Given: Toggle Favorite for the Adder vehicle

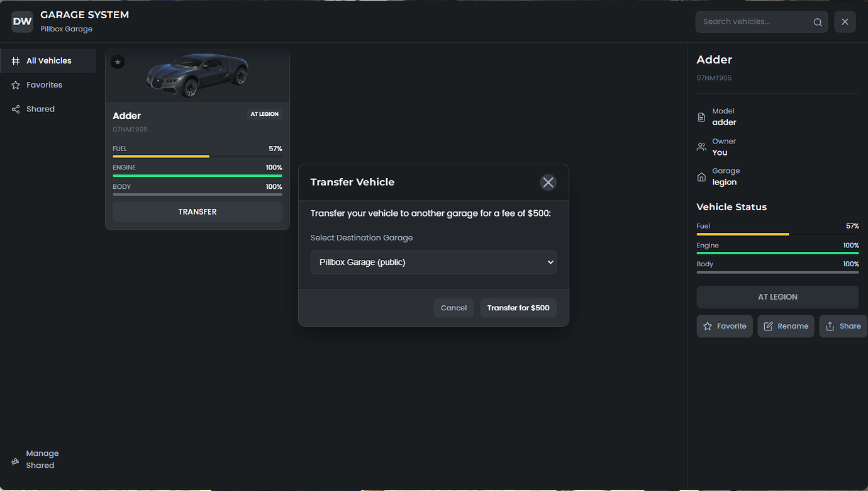Looking at the screenshot, I should [x=724, y=325].
